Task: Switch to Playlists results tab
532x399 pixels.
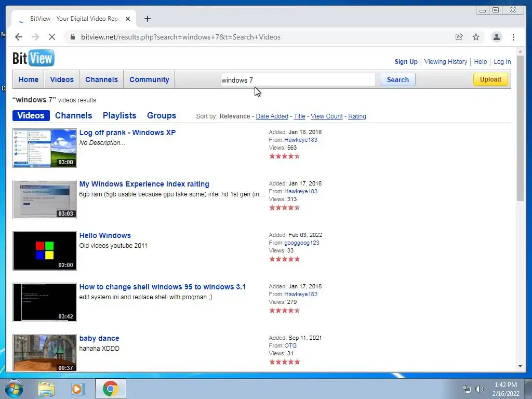Action: click(119, 115)
